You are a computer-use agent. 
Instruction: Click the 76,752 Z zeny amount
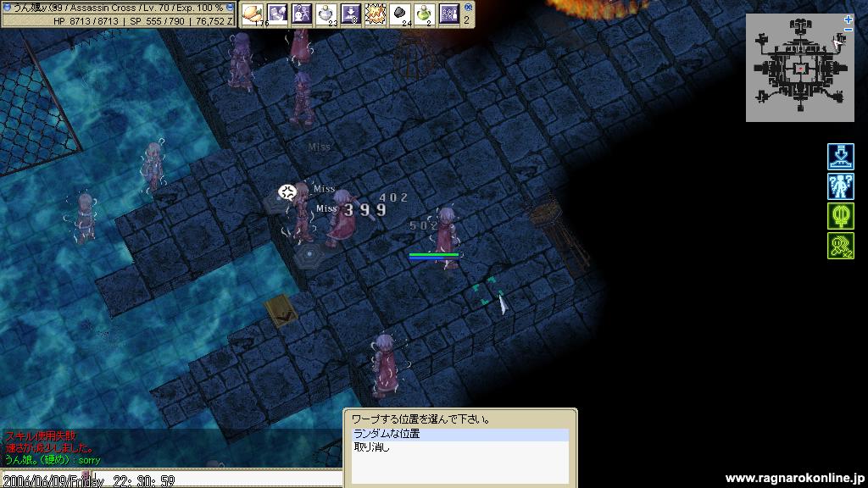pyautogui.click(x=214, y=21)
